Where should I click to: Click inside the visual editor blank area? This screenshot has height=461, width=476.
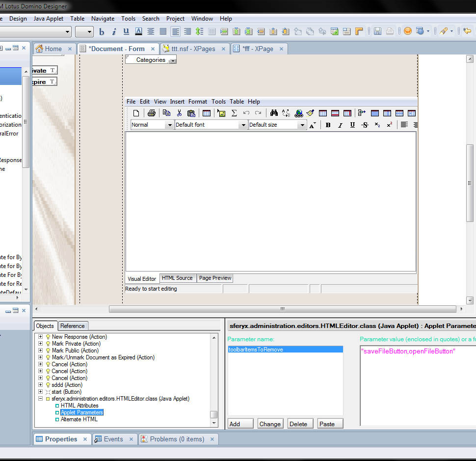(x=271, y=202)
